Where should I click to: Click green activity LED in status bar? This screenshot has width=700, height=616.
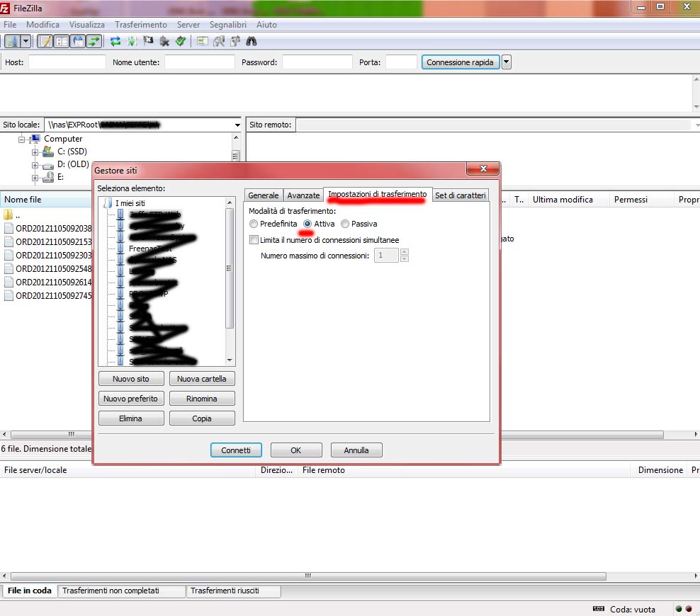pos(679,609)
